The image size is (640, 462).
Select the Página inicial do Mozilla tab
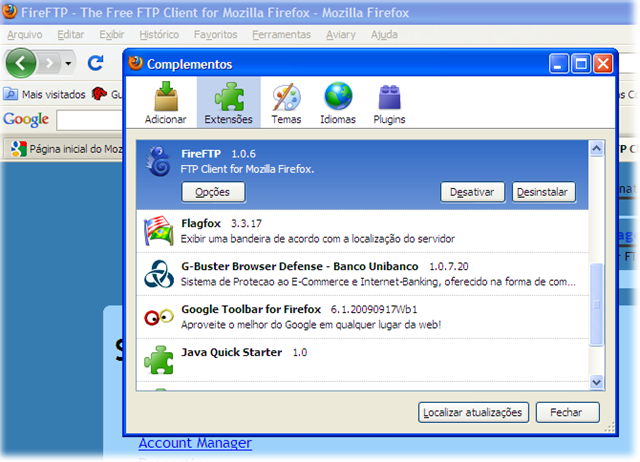[x=65, y=149]
